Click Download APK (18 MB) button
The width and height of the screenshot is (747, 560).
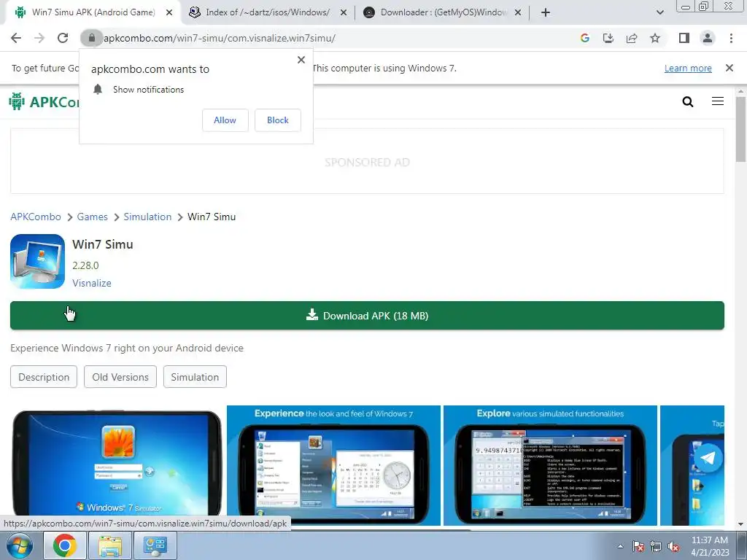coord(368,315)
